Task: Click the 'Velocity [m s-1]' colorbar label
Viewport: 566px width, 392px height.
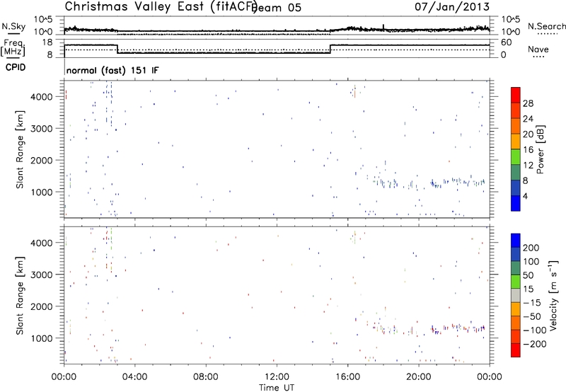Action: [553, 295]
